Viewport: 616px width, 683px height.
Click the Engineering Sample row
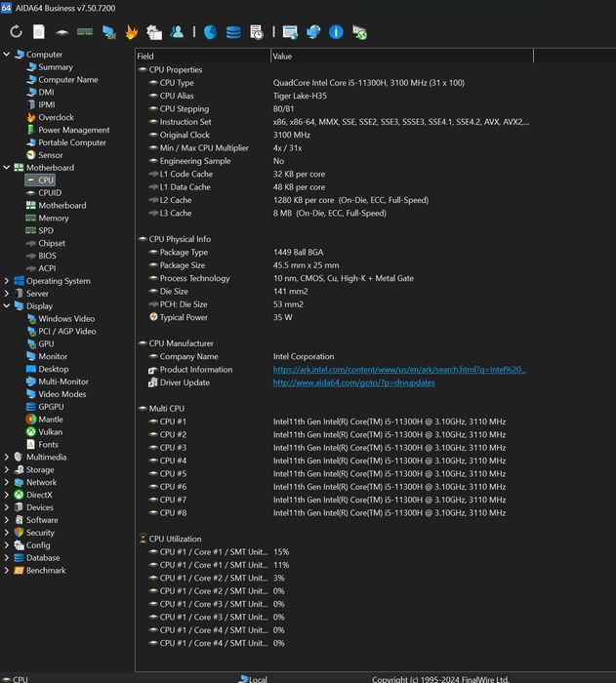click(x=334, y=161)
